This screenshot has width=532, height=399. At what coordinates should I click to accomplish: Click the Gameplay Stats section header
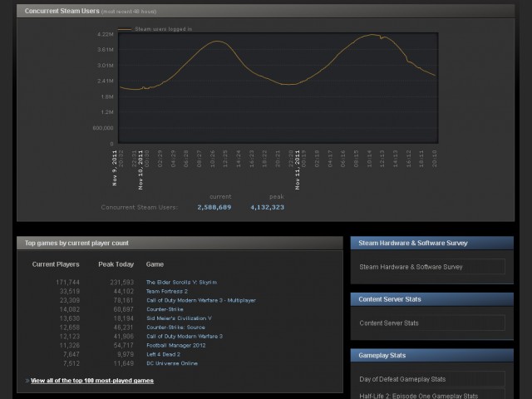tap(432, 355)
